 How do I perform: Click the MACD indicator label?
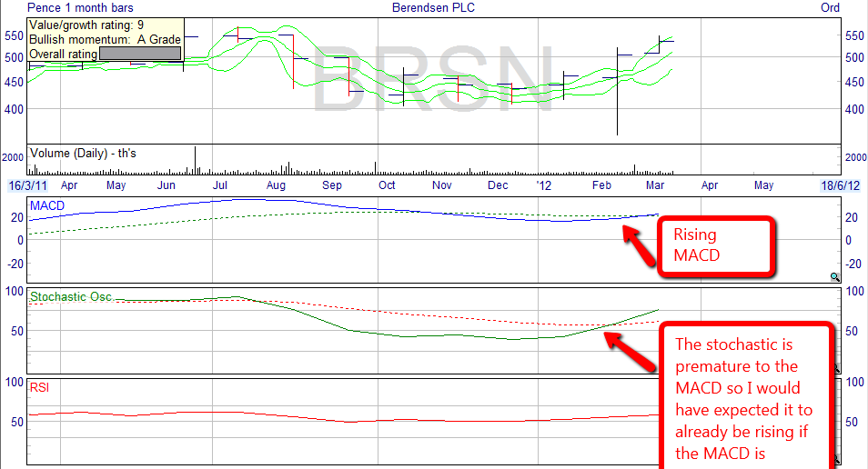[47, 205]
